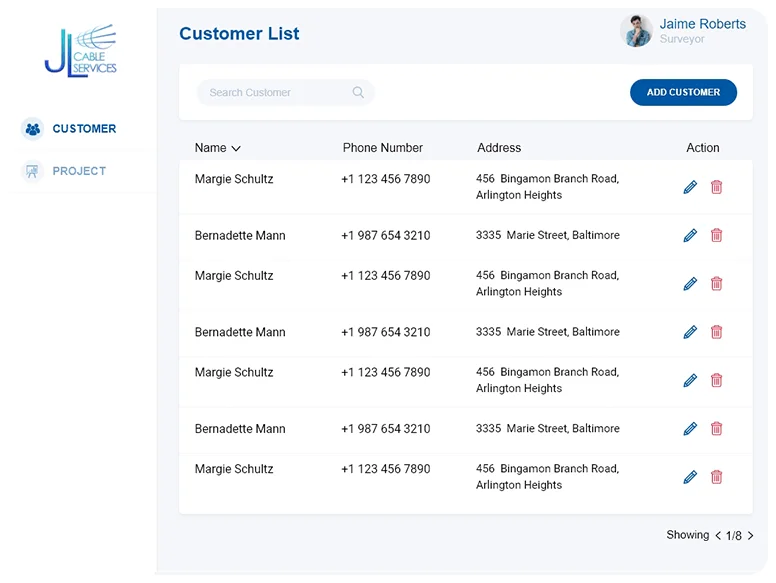Image resolution: width=776 pixels, height=583 pixels.
Task: Delete the fourth row customer
Action: [x=716, y=332]
